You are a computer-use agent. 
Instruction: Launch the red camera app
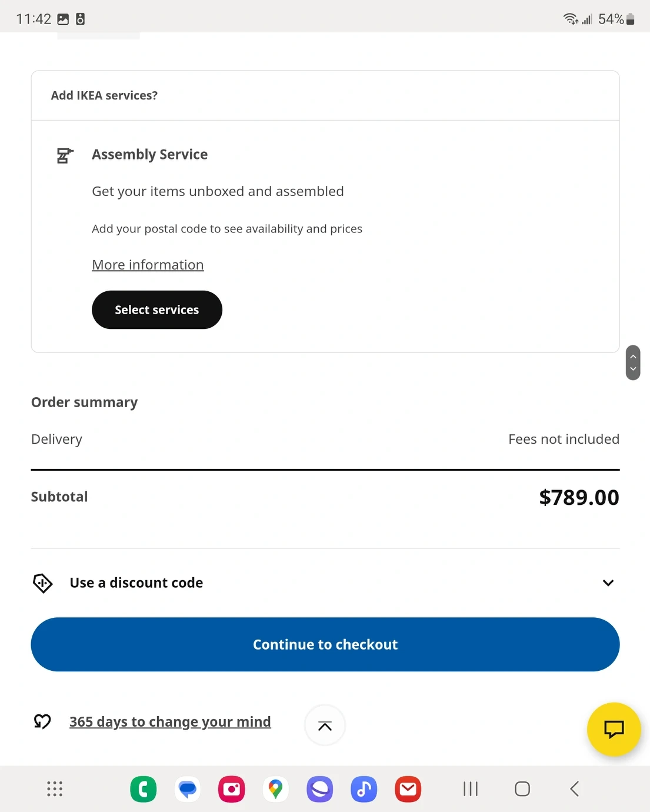[232, 789]
